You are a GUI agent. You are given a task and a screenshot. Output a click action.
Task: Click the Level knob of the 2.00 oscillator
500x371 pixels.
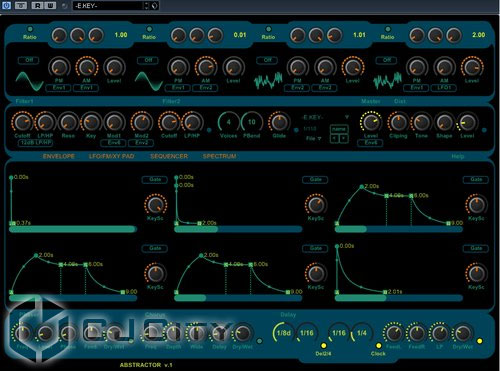pos(472,67)
